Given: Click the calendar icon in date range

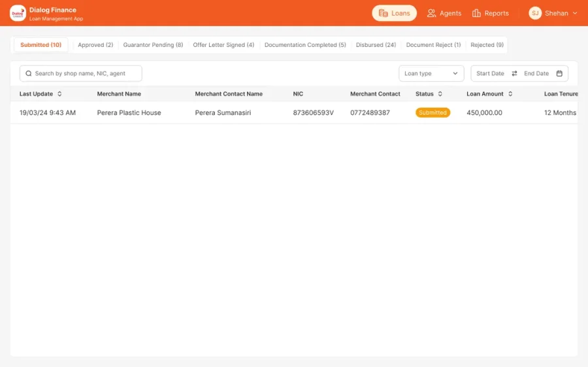Looking at the screenshot, I should (559, 74).
